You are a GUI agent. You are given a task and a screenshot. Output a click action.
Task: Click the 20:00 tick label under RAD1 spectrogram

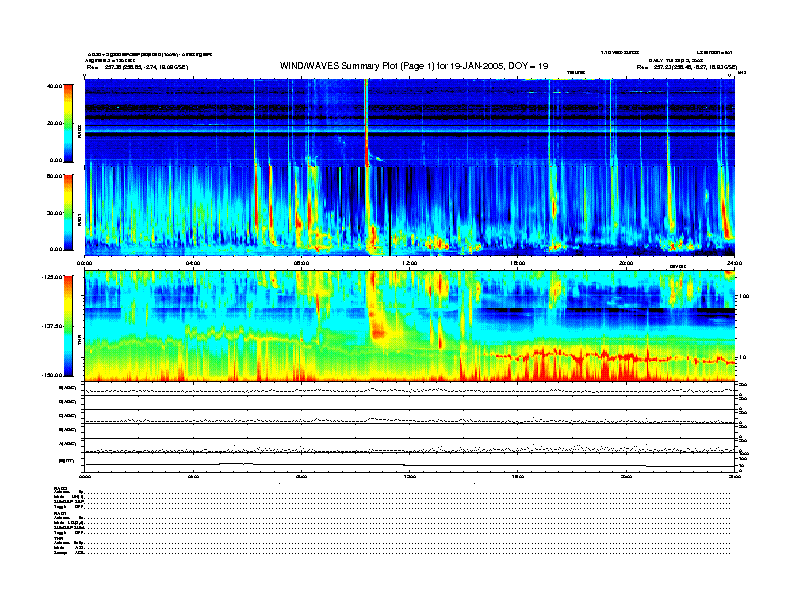626,263
